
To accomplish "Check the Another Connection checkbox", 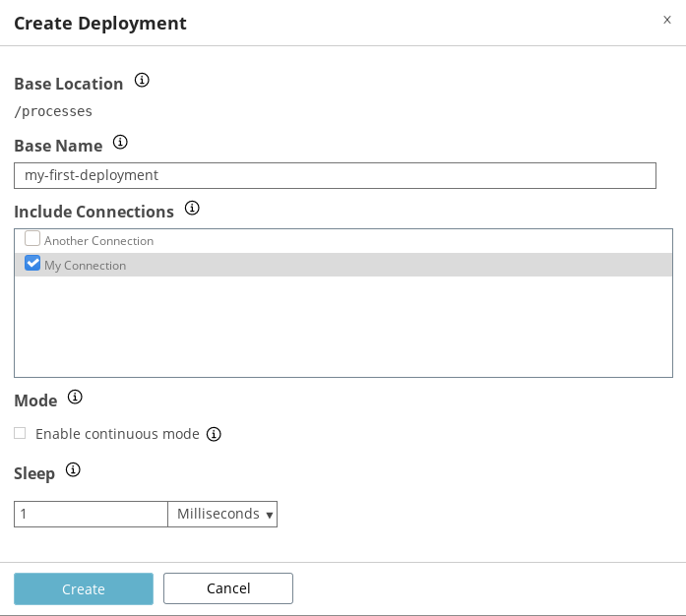I will [32, 239].
